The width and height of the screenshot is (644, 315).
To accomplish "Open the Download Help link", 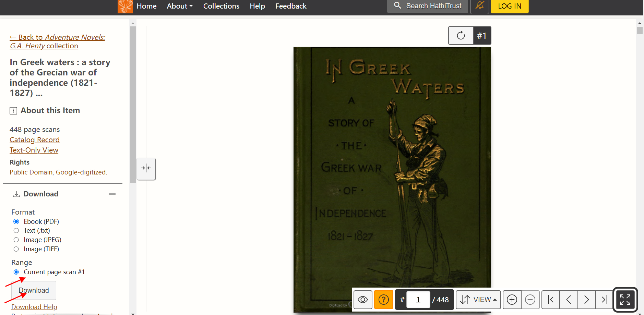I will (x=34, y=307).
